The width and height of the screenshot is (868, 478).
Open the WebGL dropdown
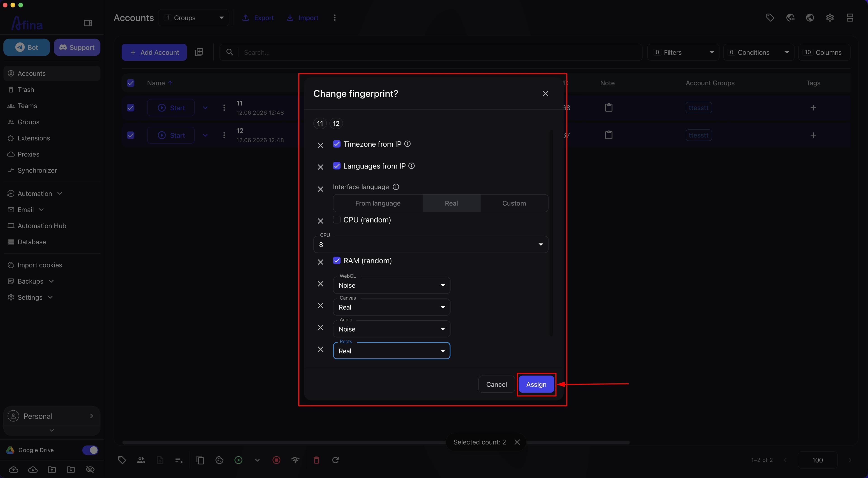392,285
